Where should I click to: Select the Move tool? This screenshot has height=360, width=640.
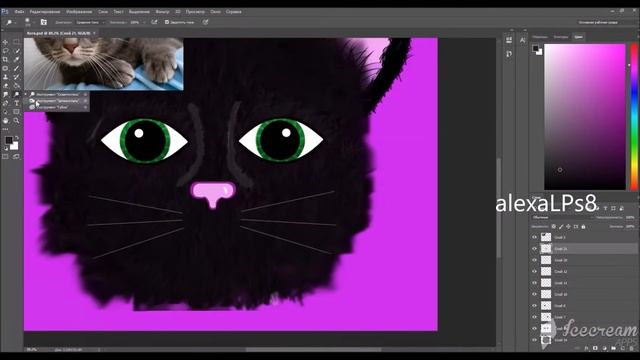(x=5, y=42)
